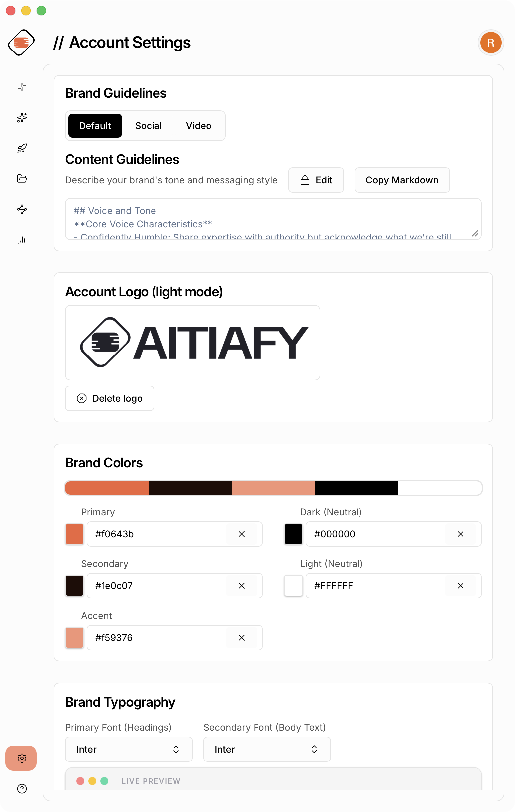Click the text area resize handle
Screen dimensions: 515x812
pyautogui.click(x=475, y=233)
